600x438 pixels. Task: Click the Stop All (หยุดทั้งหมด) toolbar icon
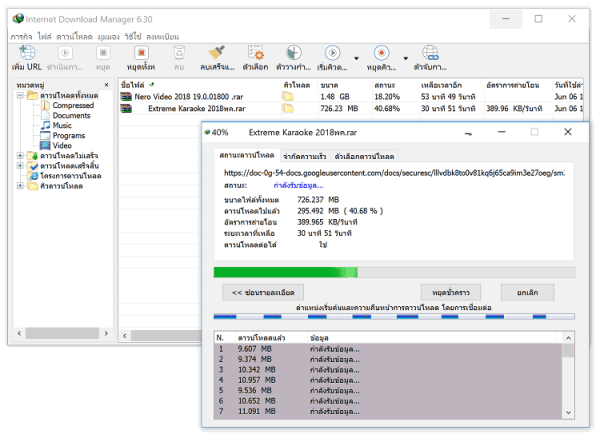click(141, 53)
